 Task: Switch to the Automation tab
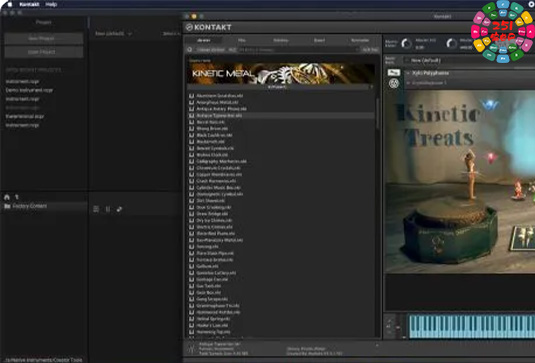[360, 40]
